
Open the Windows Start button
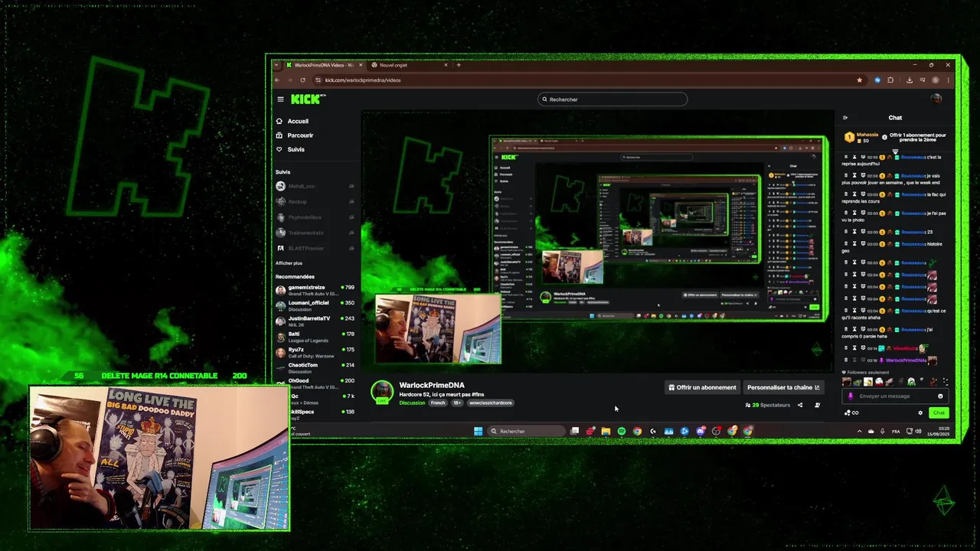point(478,431)
